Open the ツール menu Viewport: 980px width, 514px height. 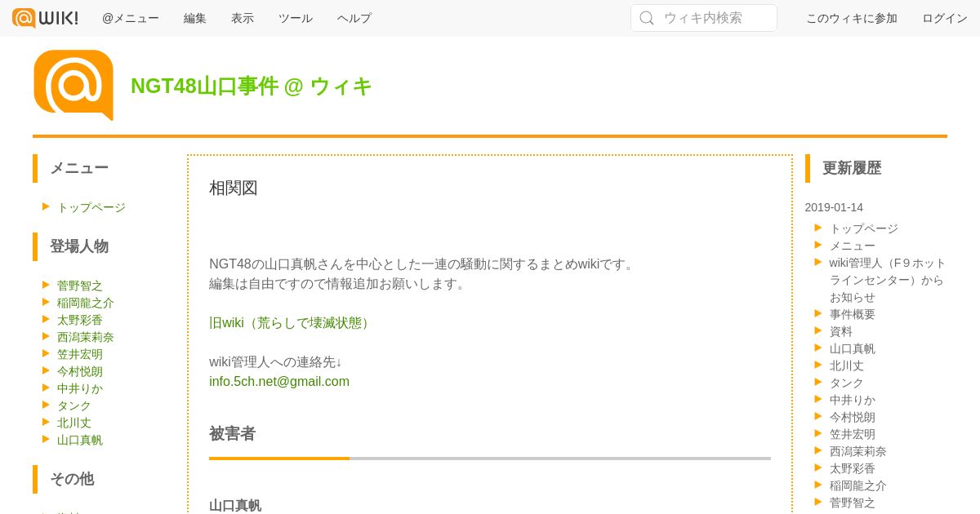(x=296, y=18)
